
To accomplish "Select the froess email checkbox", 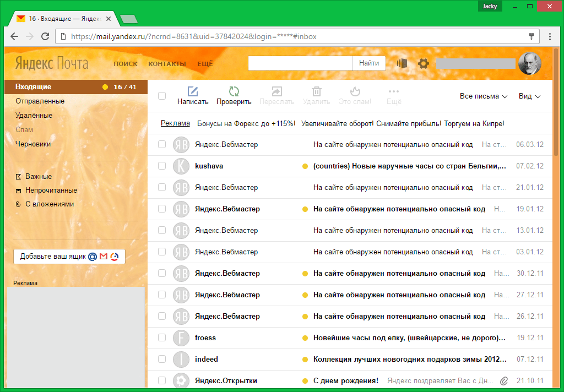I will tap(162, 337).
